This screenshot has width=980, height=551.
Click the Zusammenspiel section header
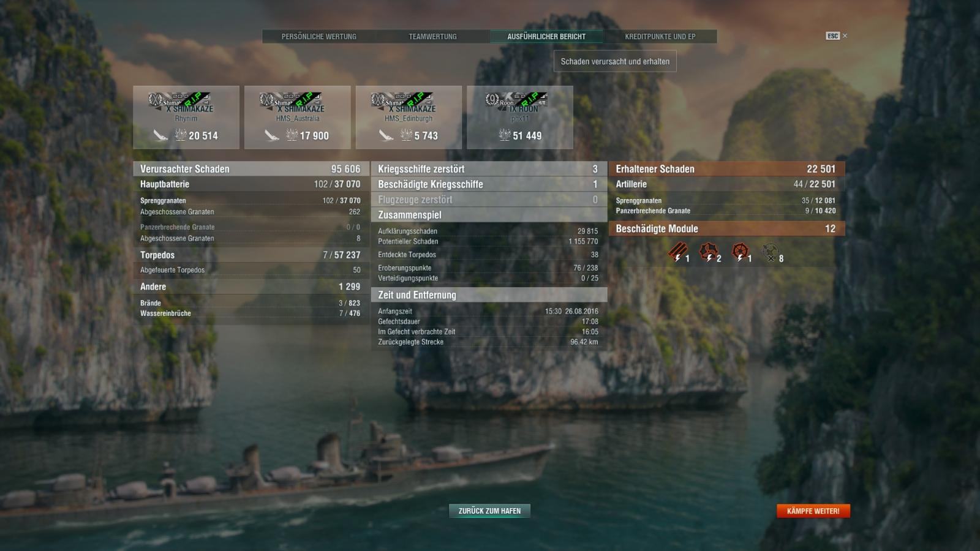coord(489,215)
